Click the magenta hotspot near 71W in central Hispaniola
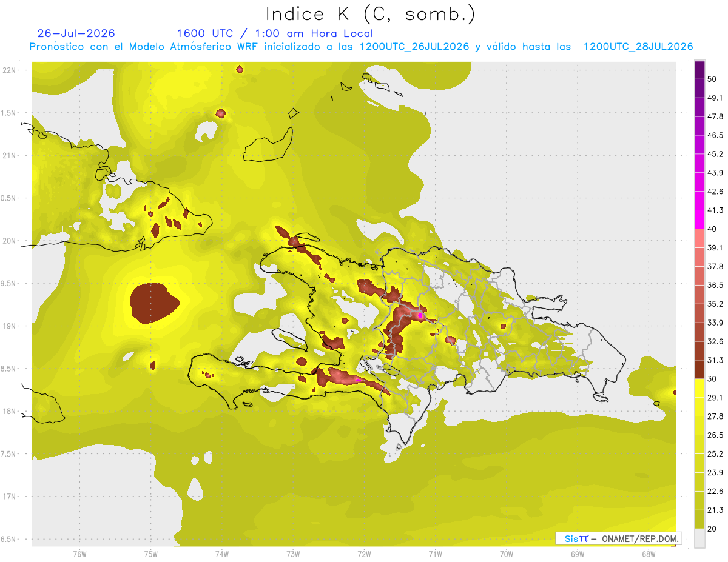 420,315
